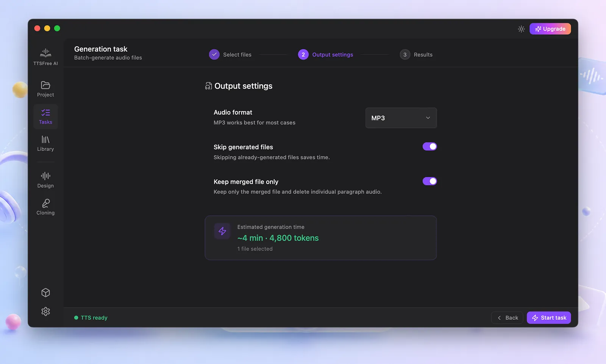The width and height of the screenshot is (606, 364).
Task: Open the Project folder icon in sidebar
Action: click(45, 85)
